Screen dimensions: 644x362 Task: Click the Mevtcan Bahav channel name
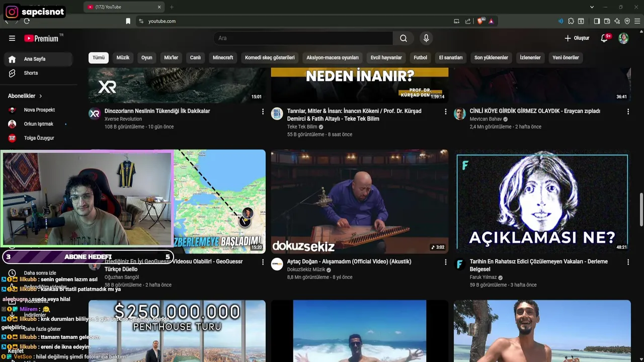point(486,119)
